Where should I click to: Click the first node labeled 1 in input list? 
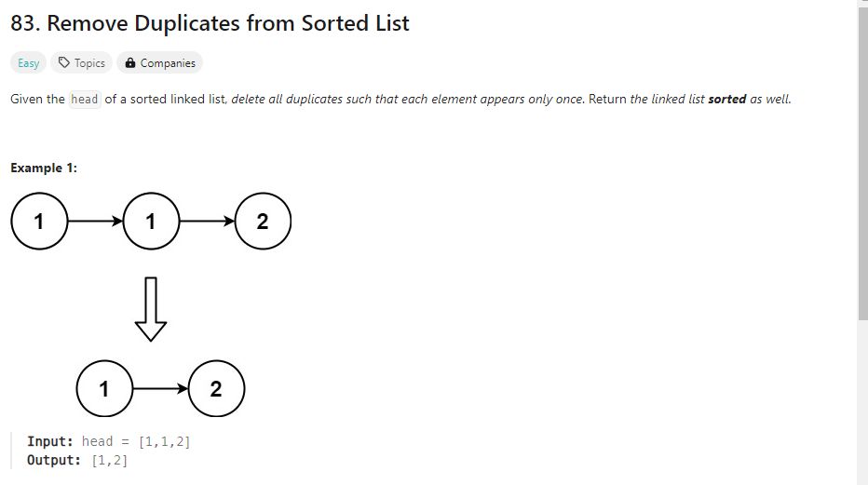pyautogui.click(x=39, y=222)
